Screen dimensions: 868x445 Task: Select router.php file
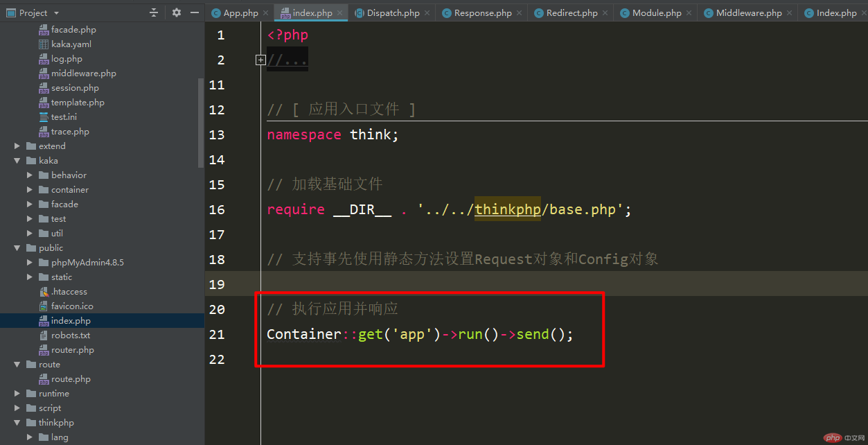pyautogui.click(x=72, y=350)
